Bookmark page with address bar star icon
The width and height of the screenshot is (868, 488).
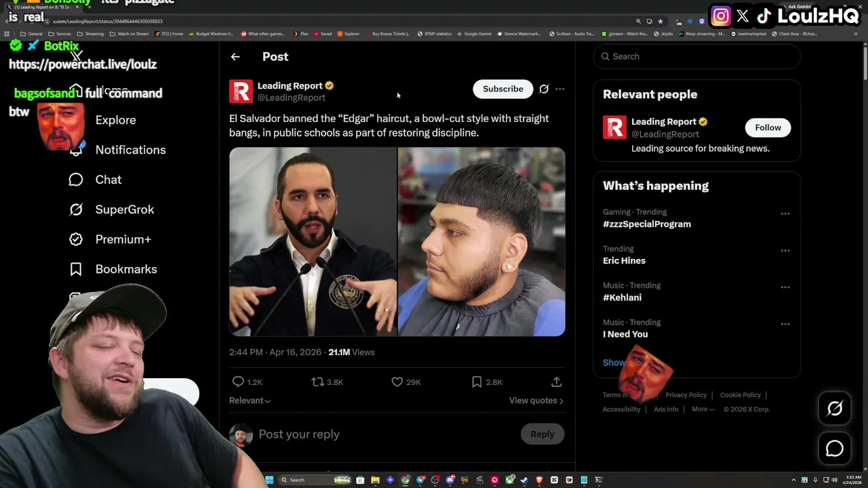click(x=660, y=21)
